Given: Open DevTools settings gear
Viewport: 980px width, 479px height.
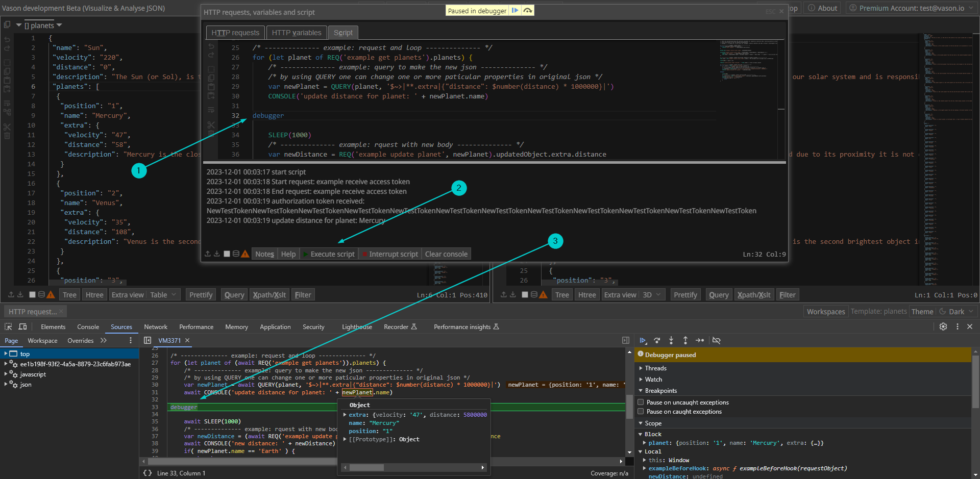Looking at the screenshot, I should coord(944,326).
